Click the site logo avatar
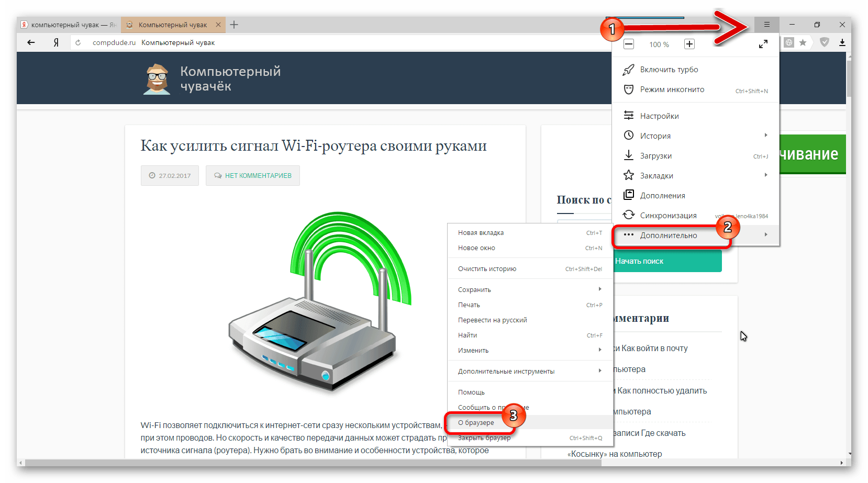The width and height of the screenshot is (868, 483). 157,79
